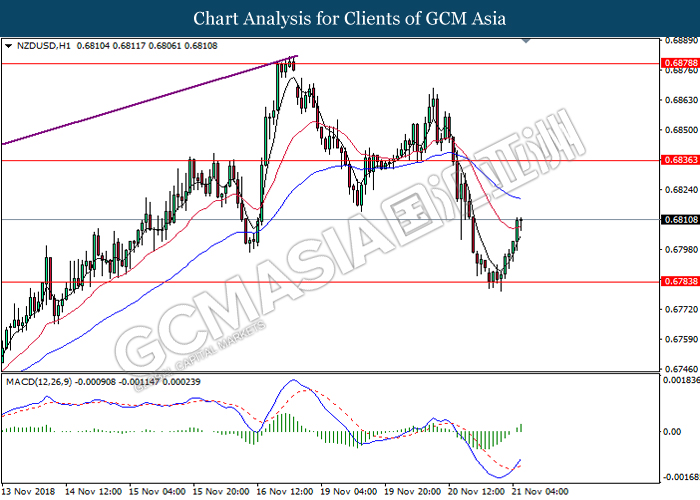This screenshot has height=500, width=700.
Task: Click the 15 Nov 20:00 time label
Action: (x=221, y=492)
